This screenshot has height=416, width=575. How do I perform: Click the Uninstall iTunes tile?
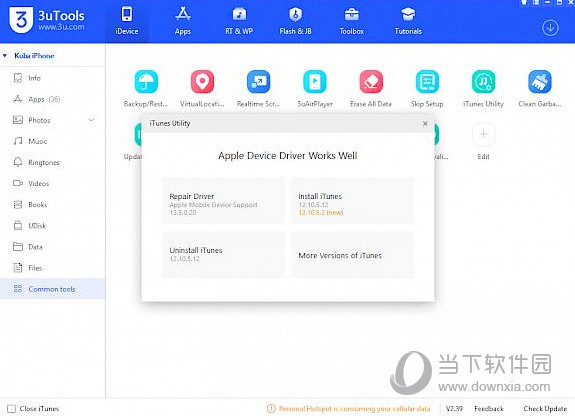[223, 254]
